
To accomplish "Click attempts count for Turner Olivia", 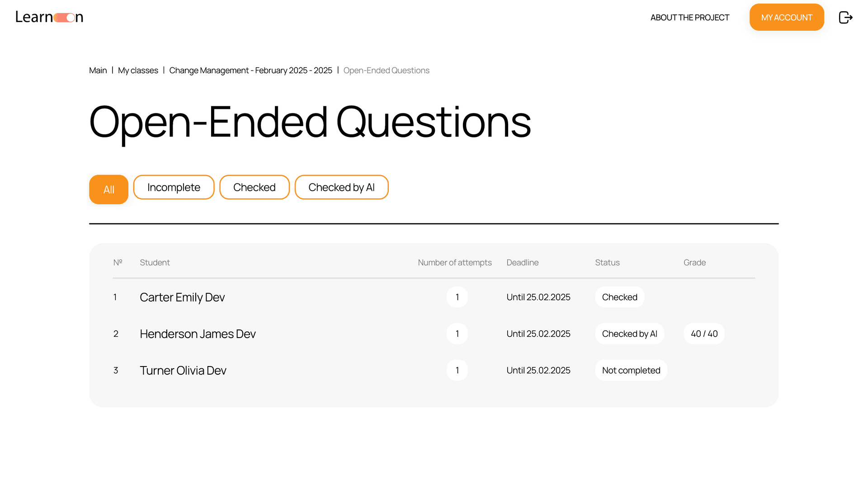I will tap(457, 371).
